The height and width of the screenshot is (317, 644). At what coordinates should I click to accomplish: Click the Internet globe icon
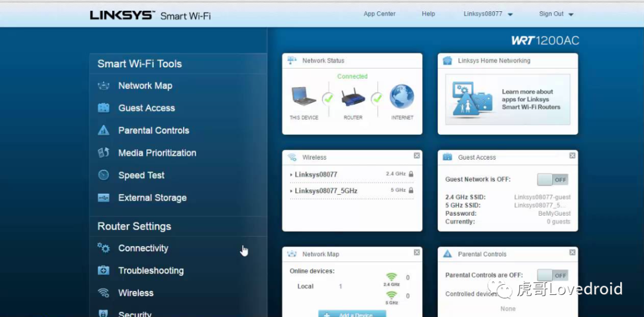(402, 97)
